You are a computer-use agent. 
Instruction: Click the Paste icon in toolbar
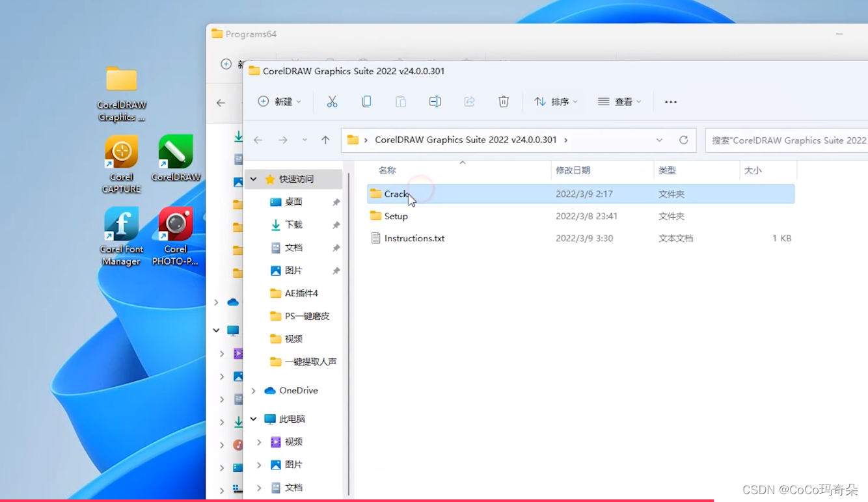(x=401, y=101)
